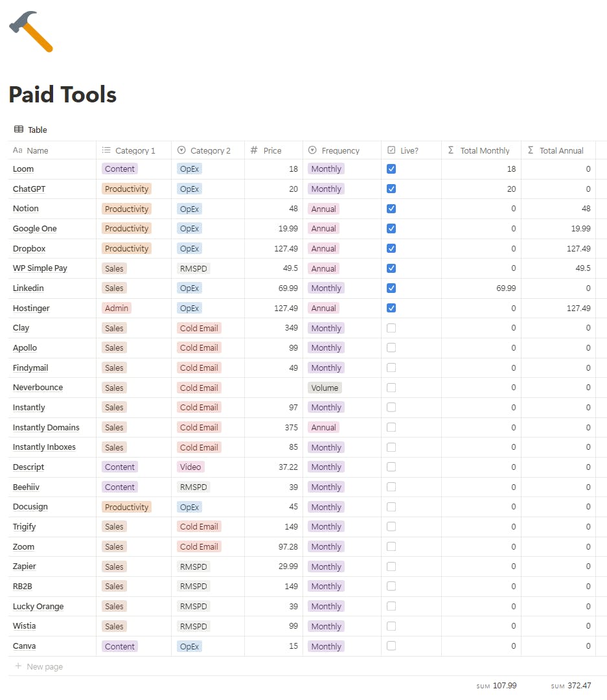Switch to the Table view tab
The width and height of the screenshot is (607, 700).
[30, 130]
